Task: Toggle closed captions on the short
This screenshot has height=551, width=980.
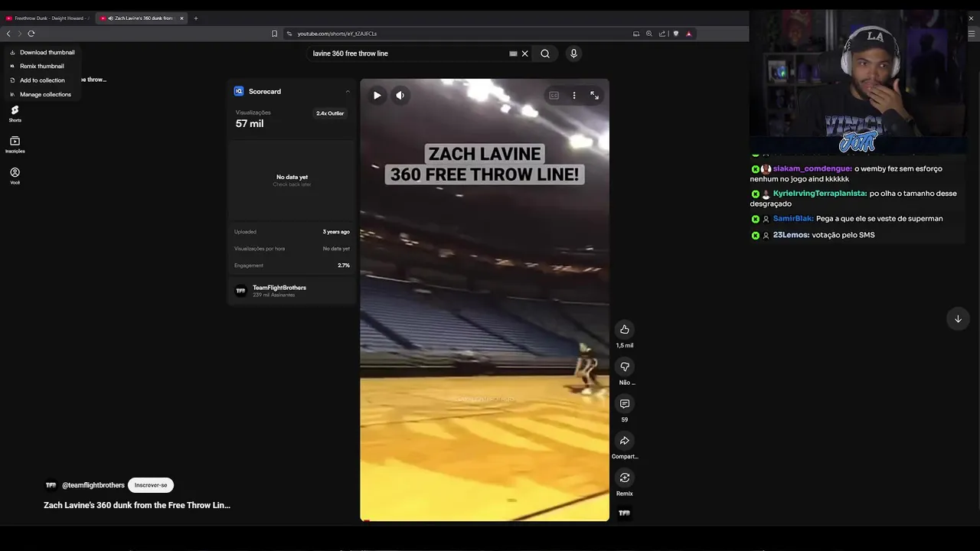Action: (x=554, y=96)
